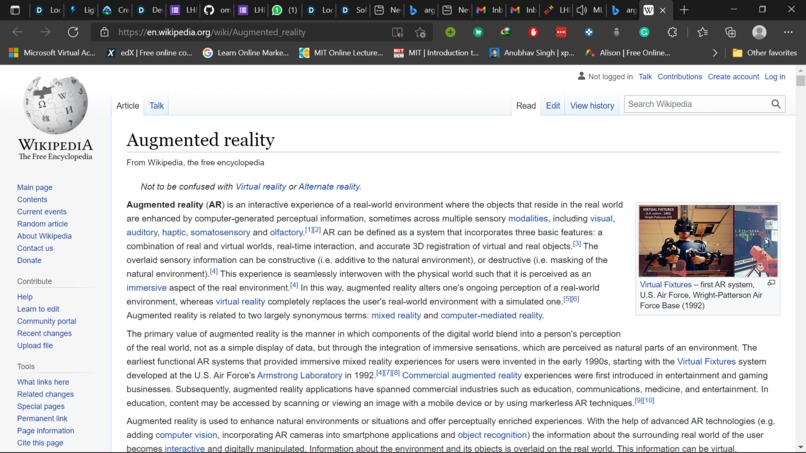This screenshot has height=453, width=806.
Task: Open the browser profile avatar
Action: 759,32
